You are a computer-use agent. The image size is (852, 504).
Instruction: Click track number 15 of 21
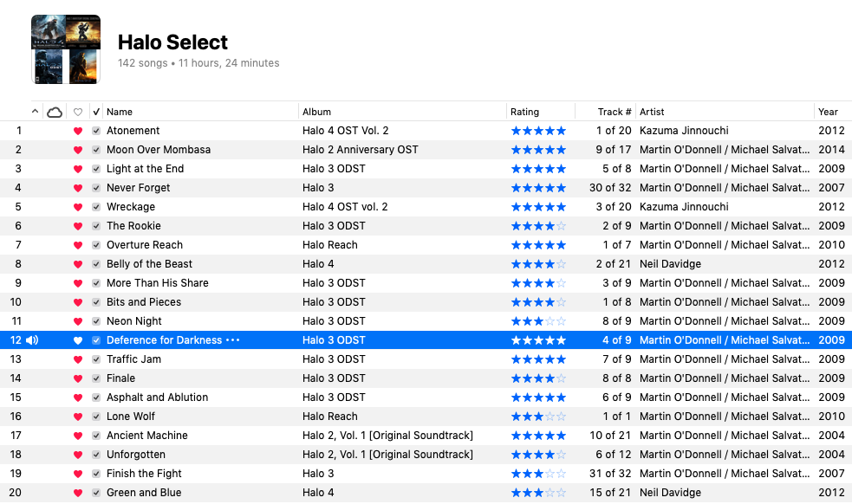610,493
